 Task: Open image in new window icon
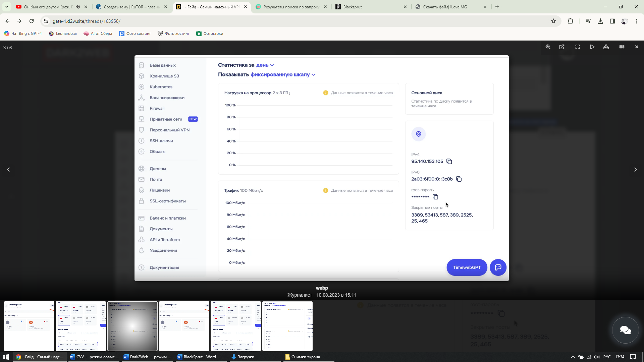tap(562, 47)
